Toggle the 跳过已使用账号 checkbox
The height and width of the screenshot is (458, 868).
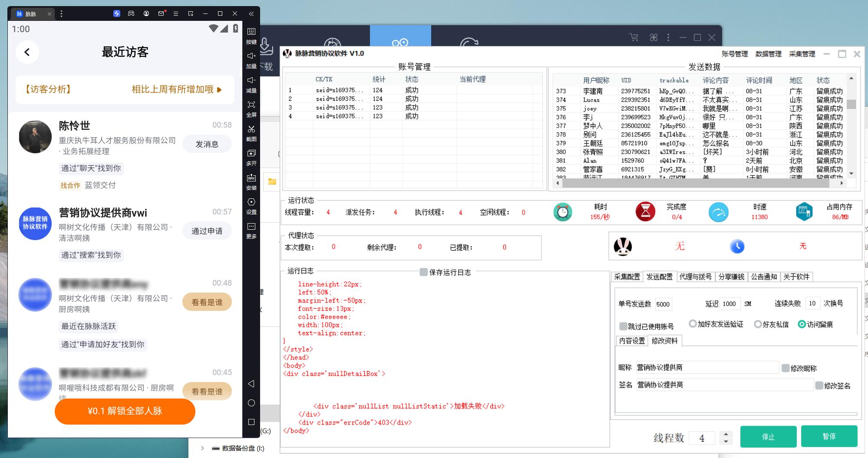click(x=623, y=326)
